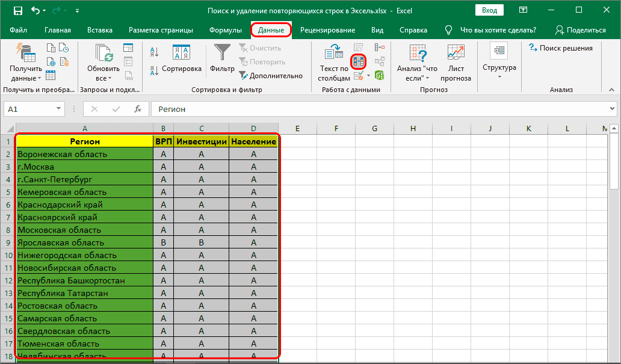Open the Forecast Sheet (Лист прогноза)

click(456, 63)
